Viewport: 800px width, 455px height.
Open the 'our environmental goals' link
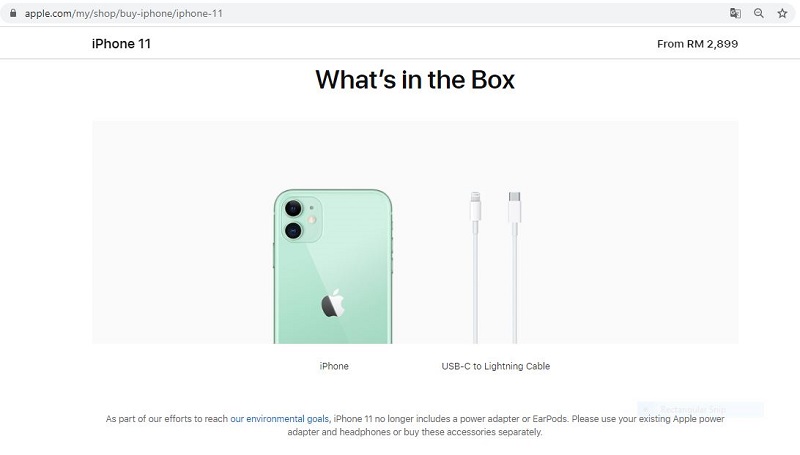(280, 419)
